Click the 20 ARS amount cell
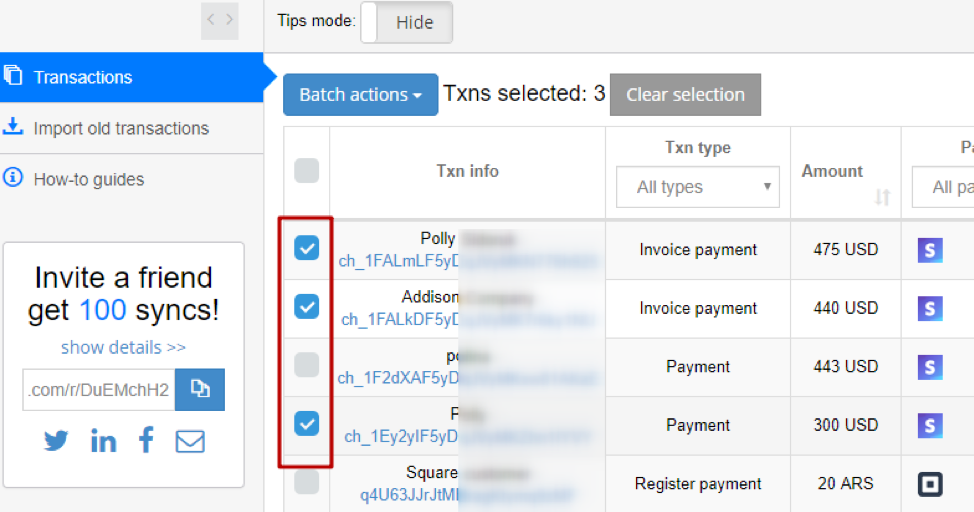 click(845, 483)
